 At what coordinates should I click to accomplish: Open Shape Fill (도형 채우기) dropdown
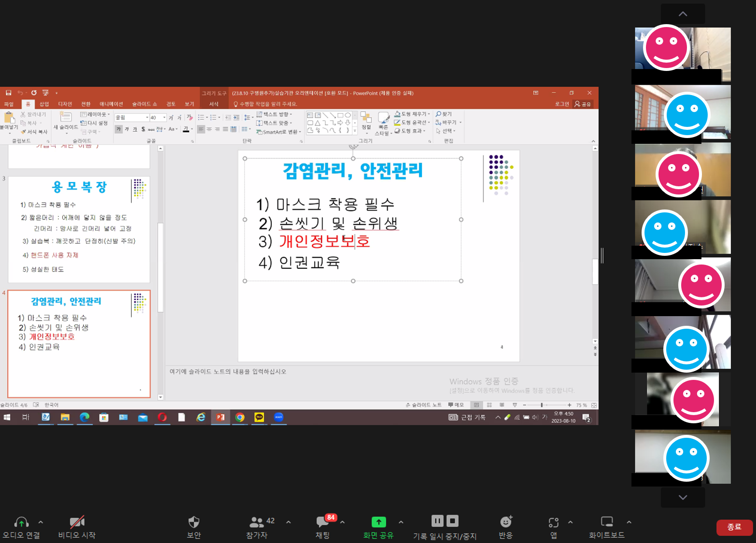(412, 114)
